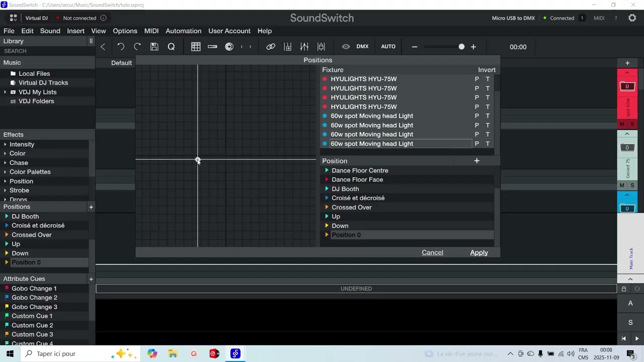This screenshot has height=362, width=644.
Task: Open the grid view icon in the toolbar
Action: click(196, 47)
